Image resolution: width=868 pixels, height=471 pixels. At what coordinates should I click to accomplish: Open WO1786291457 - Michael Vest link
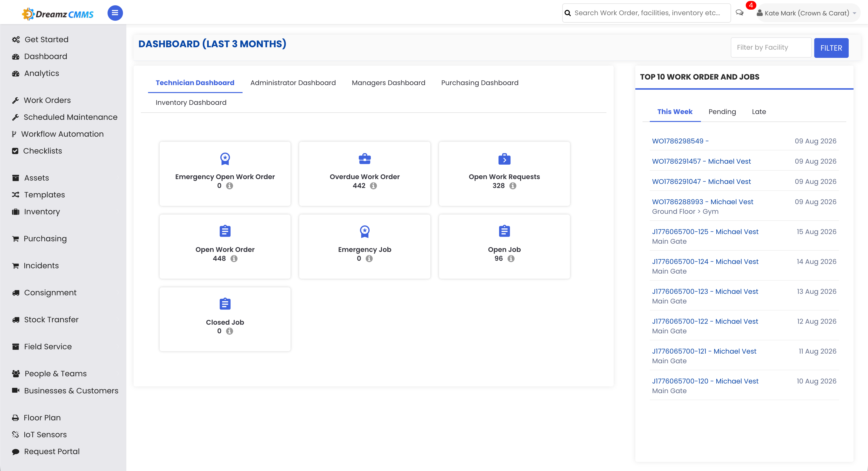(701, 161)
